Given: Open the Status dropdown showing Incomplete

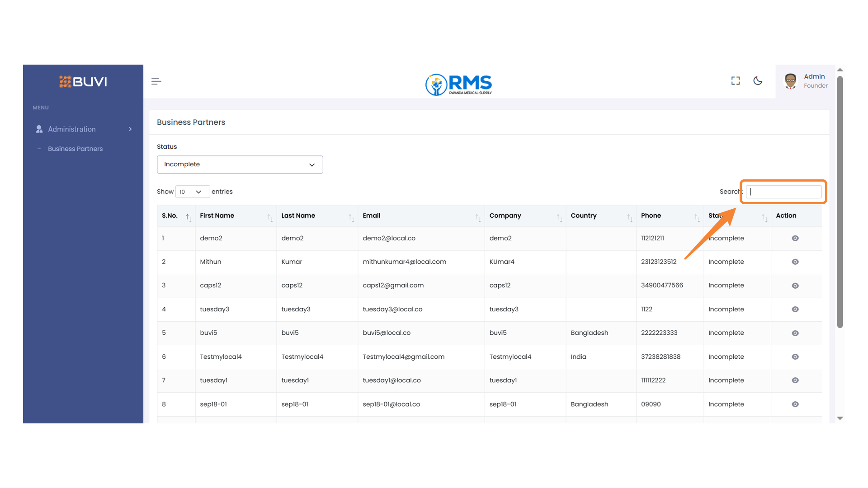Looking at the screenshot, I should tap(240, 164).
